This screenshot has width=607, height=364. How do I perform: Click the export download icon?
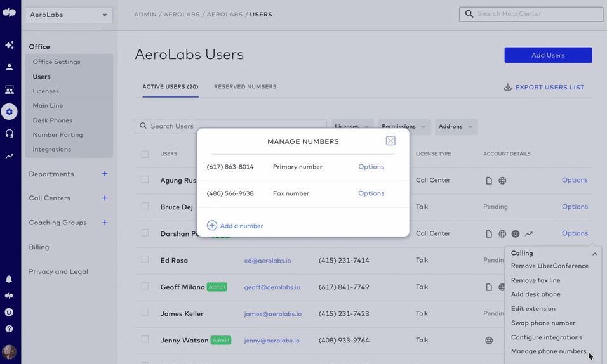point(507,87)
